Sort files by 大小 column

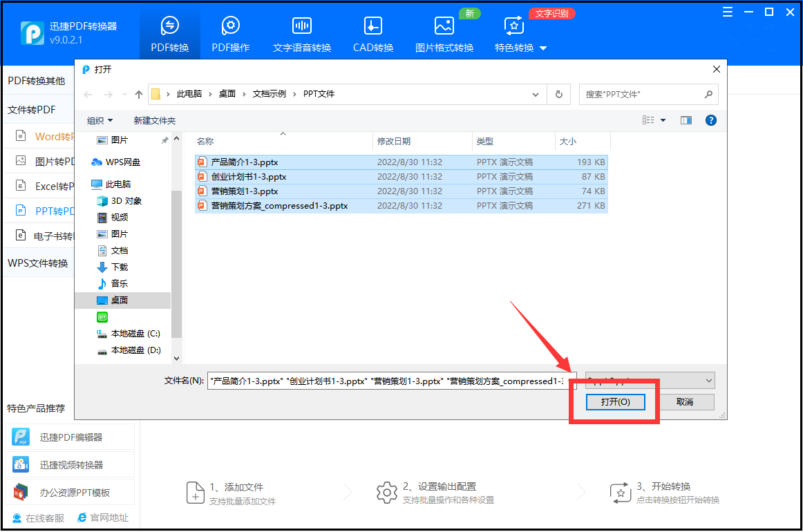coord(567,142)
